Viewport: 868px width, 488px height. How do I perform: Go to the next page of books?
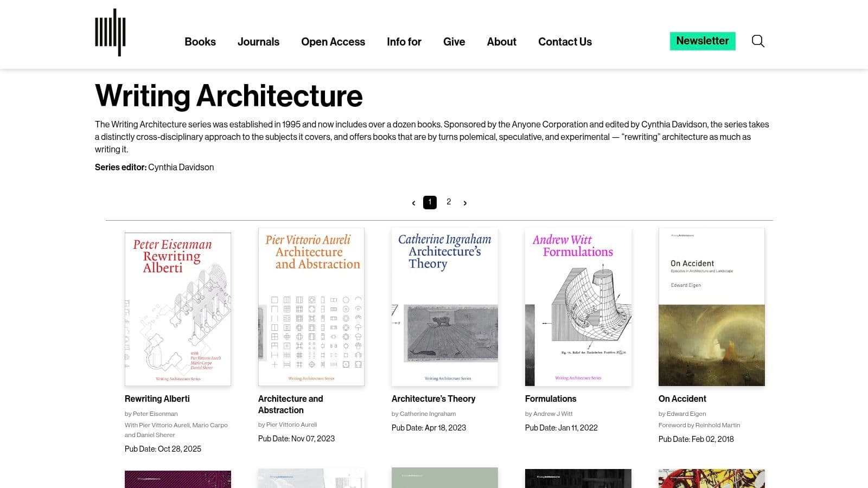click(x=465, y=202)
